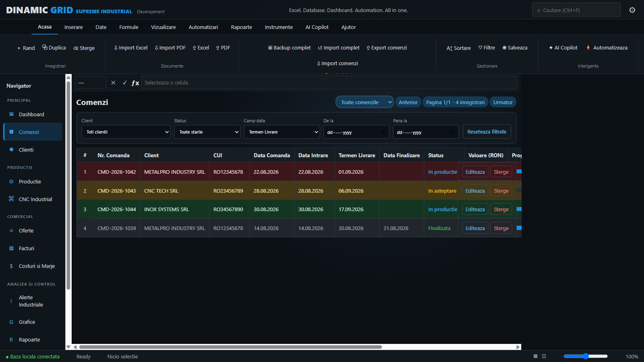The width and height of the screenshot is (644, 362).
Task: Open the Toate starile status dropdown
Action: click(207, 132)
